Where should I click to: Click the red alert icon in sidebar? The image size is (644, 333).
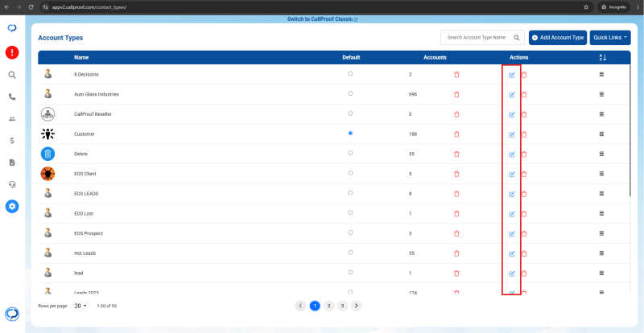tap(12, 52)
